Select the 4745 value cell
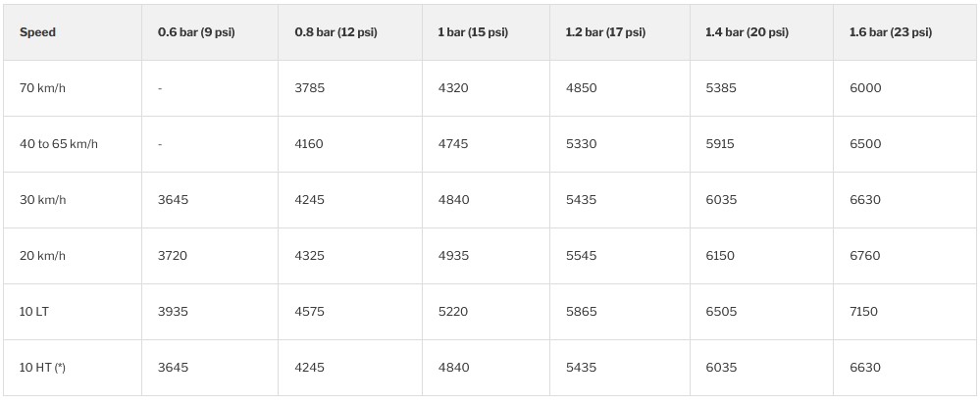The width and height of the screenshot is (980, 404). pyautogui.click(x=453, y=144)
